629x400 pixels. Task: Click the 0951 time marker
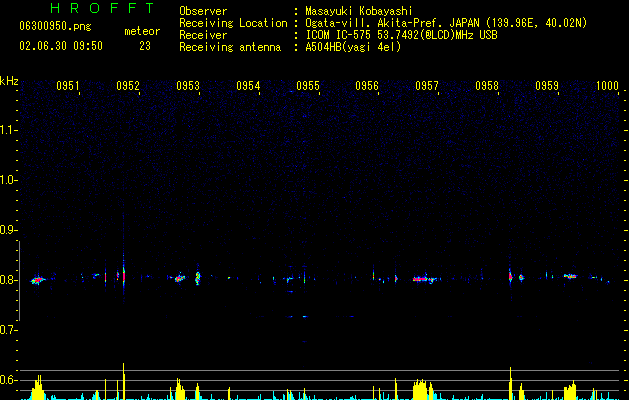tap(67, 86)
